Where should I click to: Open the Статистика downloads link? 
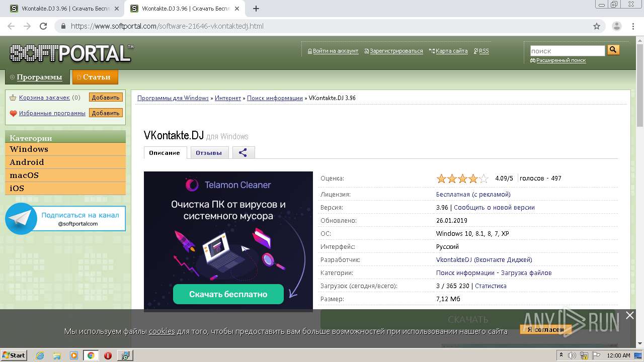coord(491,286)
